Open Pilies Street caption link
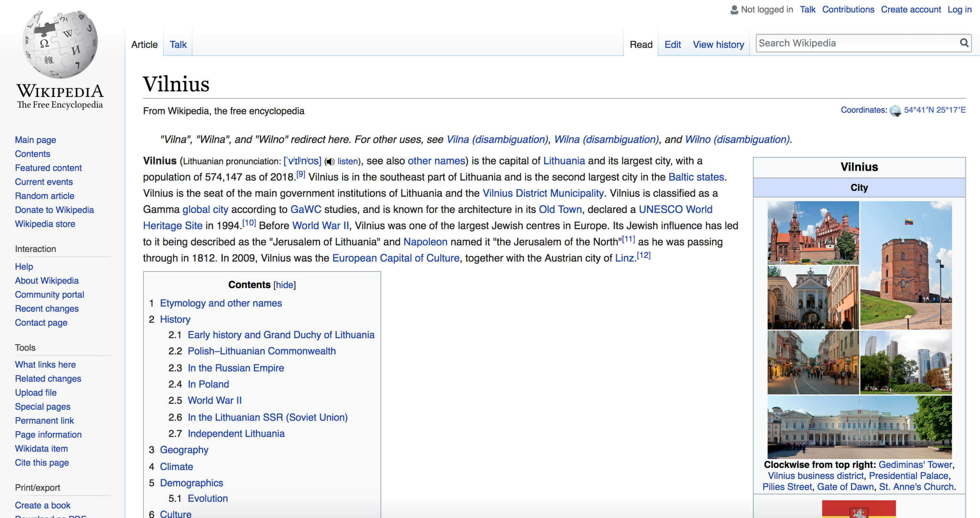 [x=787, y=487]
